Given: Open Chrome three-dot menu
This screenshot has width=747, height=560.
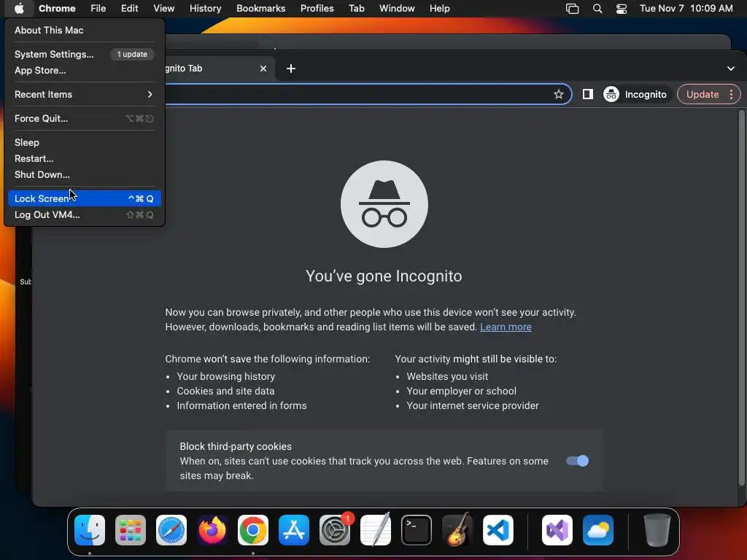Looking at the screenshot, I should pyautogui.click(x=731, y=94).
